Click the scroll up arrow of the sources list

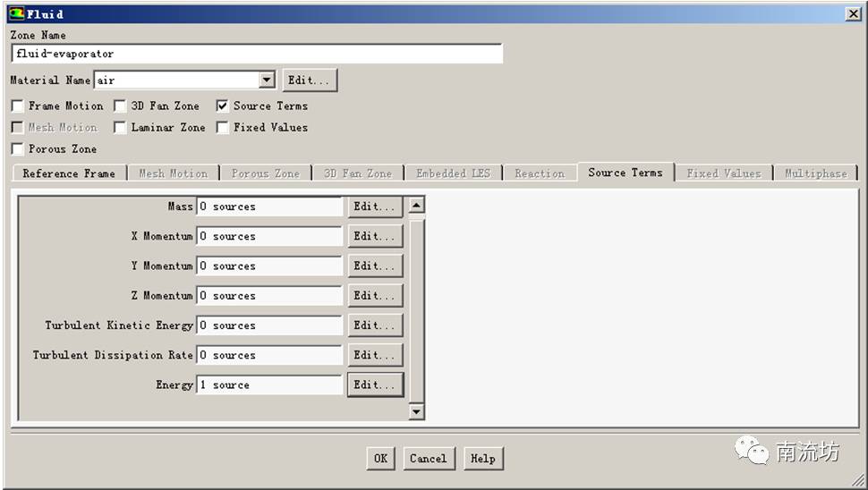pyautogui.click(x=416, y=205)
